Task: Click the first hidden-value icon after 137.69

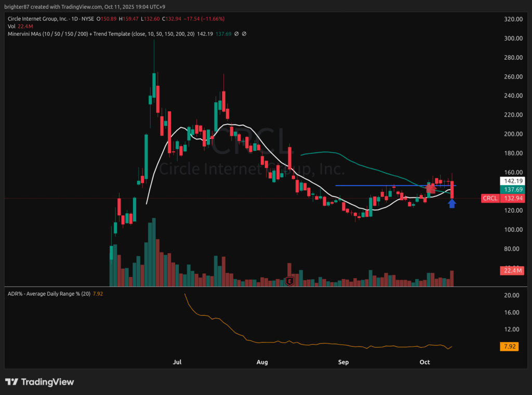Action: tap(236, 34)
